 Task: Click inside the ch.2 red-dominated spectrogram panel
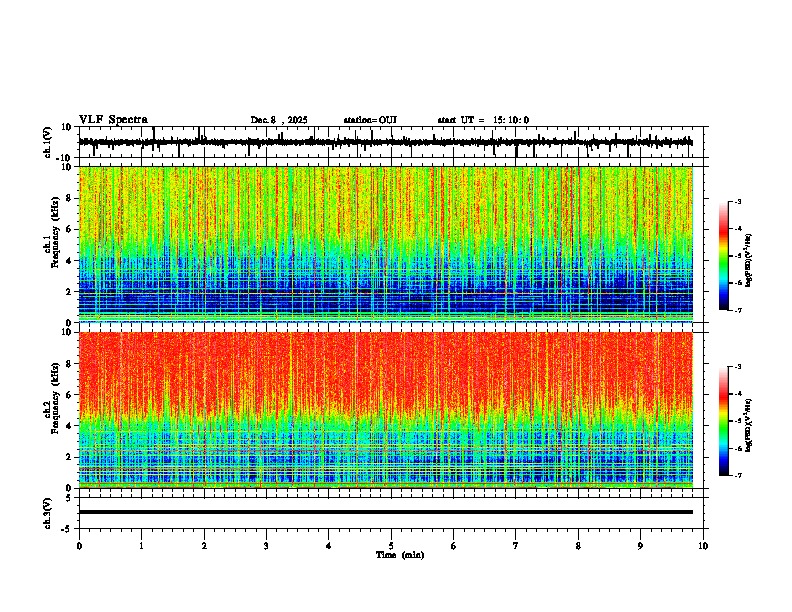(386, 410)
